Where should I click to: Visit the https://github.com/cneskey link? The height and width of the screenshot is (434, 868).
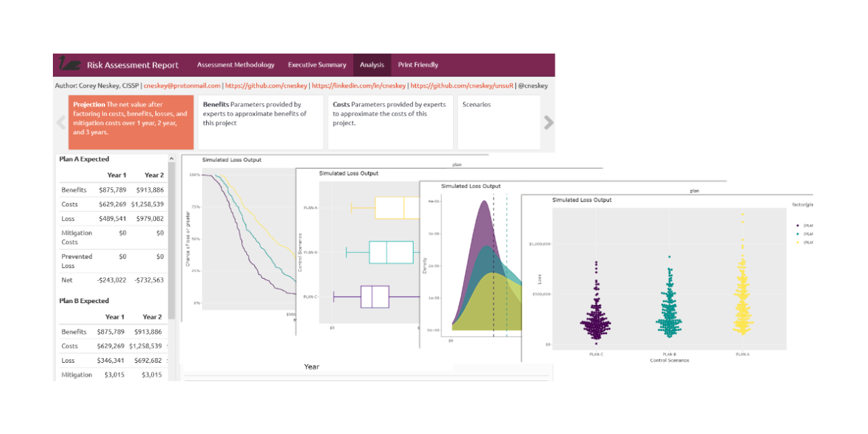coord(267,86)
